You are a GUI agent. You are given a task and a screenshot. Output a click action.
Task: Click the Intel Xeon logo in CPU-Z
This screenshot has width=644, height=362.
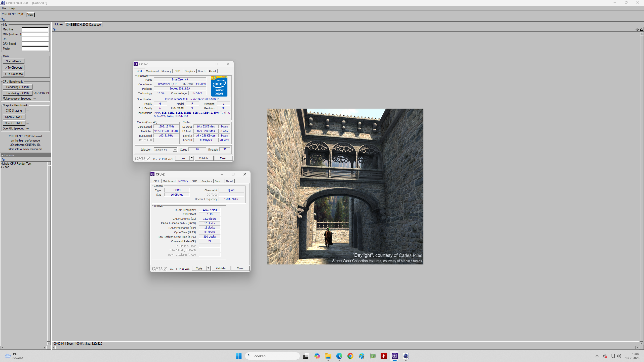point(219,86)
